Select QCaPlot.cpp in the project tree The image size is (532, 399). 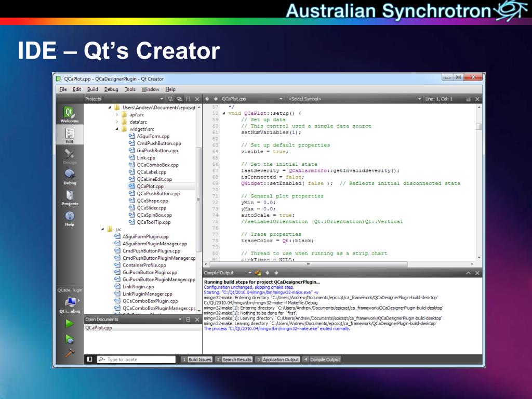[150, 187]
